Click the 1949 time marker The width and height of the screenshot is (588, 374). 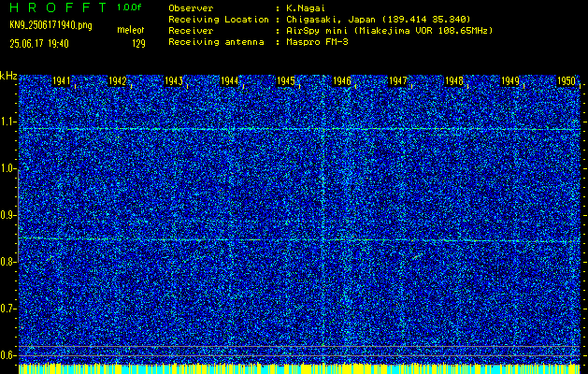click(x=510, y=81)
